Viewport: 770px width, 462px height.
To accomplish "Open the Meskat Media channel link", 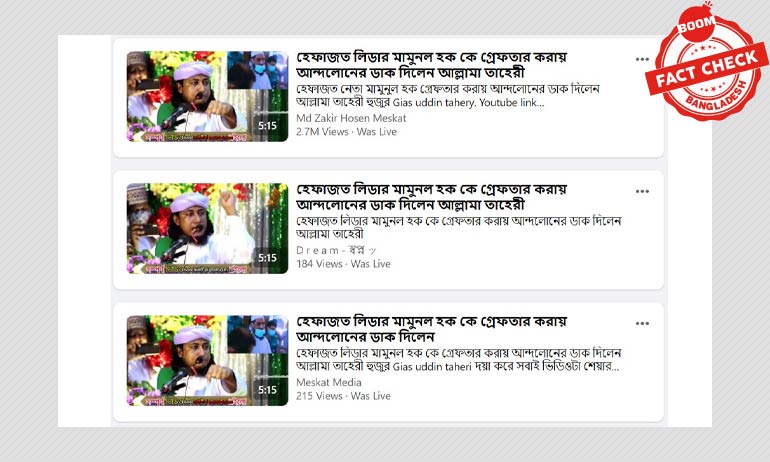I will click(329, 382).
